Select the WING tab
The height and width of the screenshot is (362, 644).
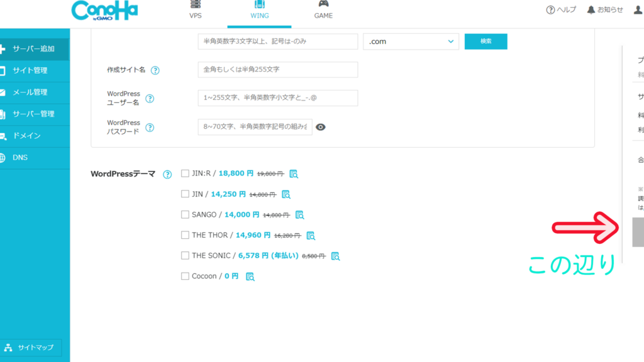[x=260, y=14]
